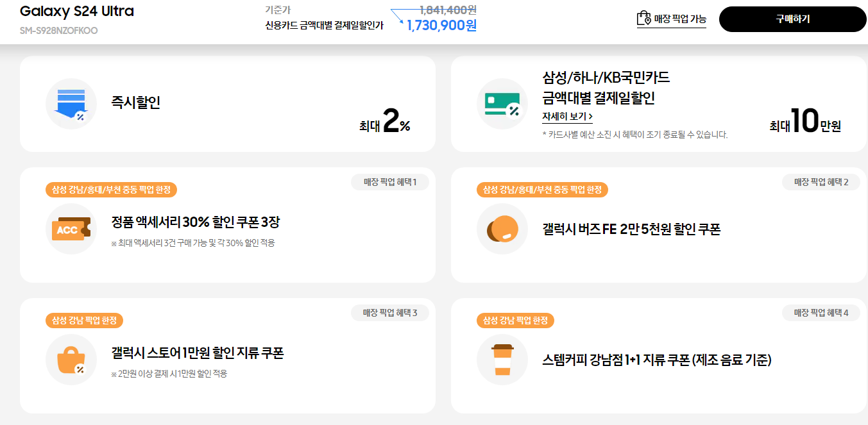868x425 pixels.
Task: Click the 삼성 강남 픽업 한정 badge on the 갤럭시 스토어 card
Action: 85,321
